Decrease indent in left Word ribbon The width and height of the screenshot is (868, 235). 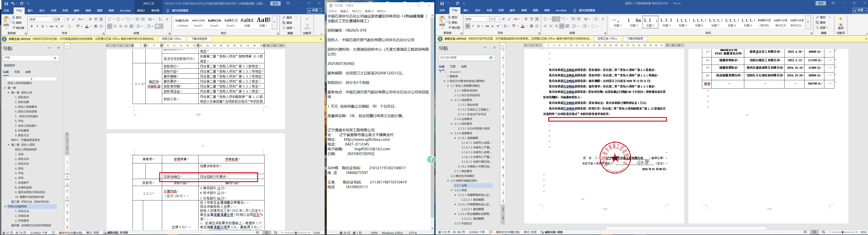click(138, 19)
